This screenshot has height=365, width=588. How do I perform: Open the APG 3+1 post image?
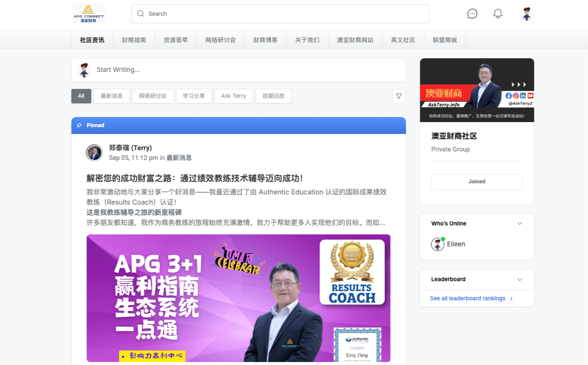coord(238,298)
